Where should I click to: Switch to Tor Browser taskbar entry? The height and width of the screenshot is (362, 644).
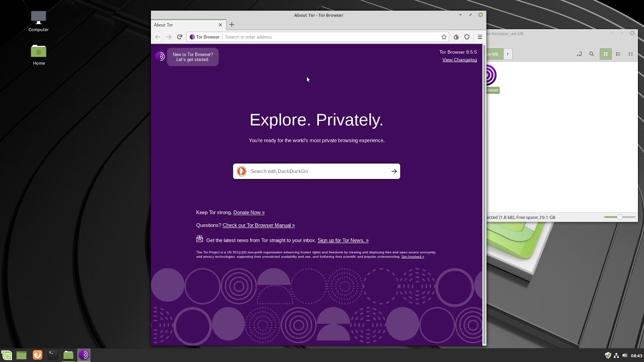(84, 355)
